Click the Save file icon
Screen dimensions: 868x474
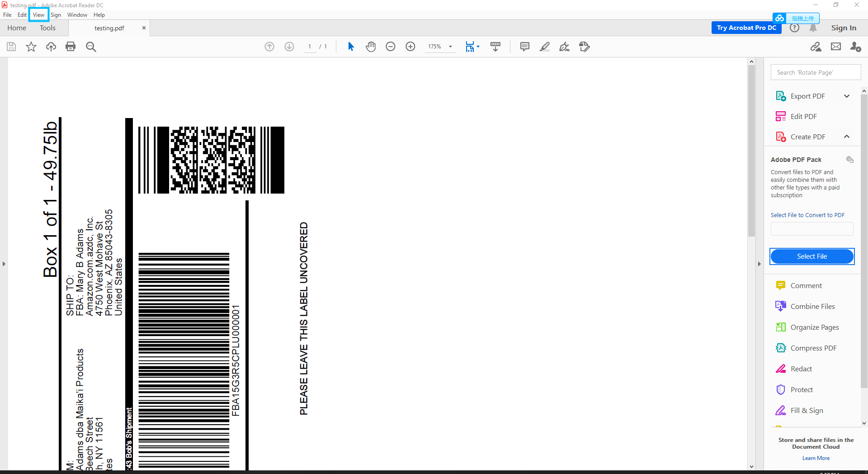[x=11, y=47]
